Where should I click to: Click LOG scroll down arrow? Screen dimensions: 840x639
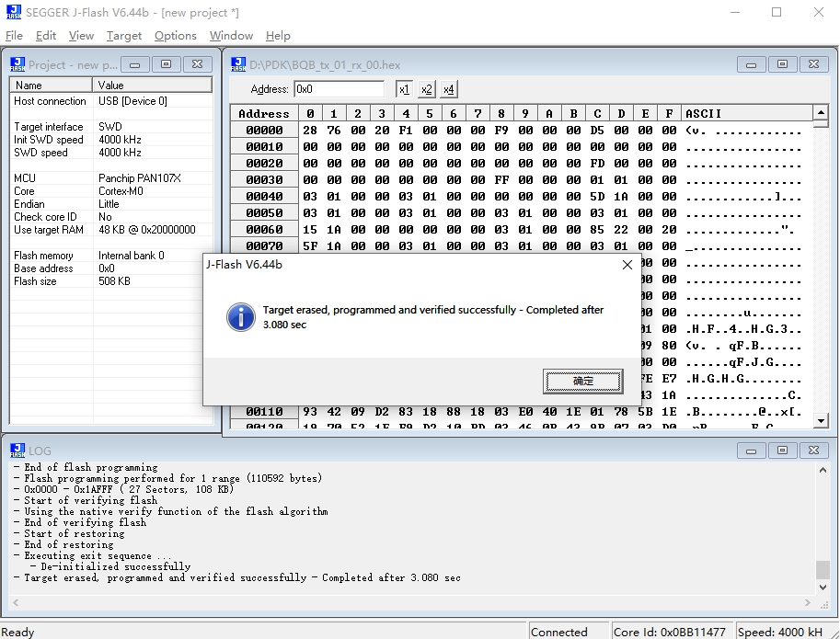(823, 588)
